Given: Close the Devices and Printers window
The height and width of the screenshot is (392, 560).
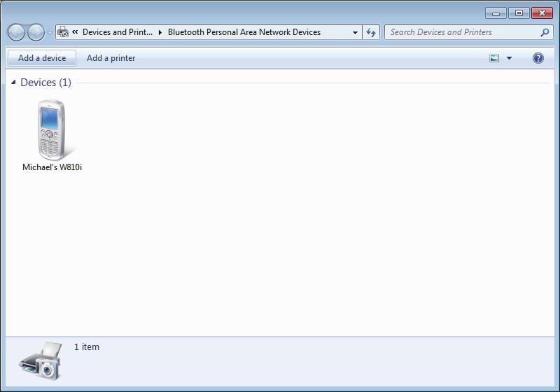Looking at the screenshot, I should 542,13.
